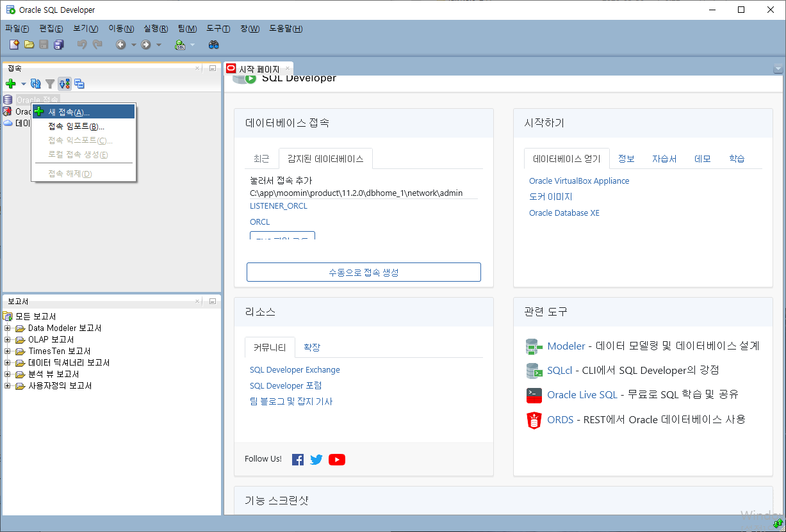Switch to the 확장 tab in 리소스
This screenshot has width=786, height=532.
[x=312, y=348]
